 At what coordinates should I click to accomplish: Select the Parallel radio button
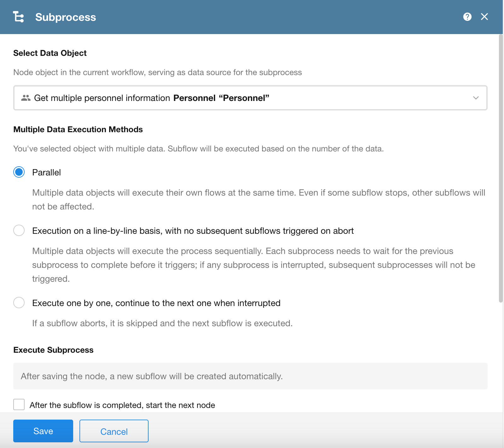19,172
